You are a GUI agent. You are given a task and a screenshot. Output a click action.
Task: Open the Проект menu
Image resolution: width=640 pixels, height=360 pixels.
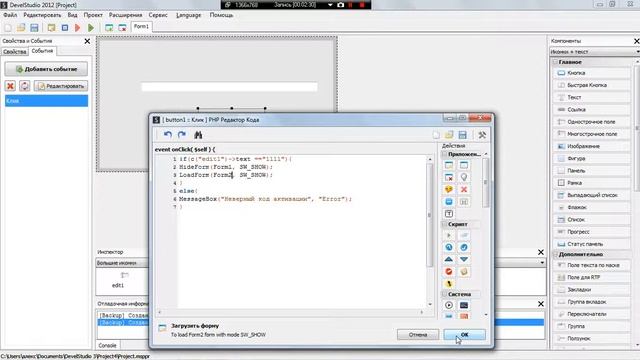pos(93,15)
